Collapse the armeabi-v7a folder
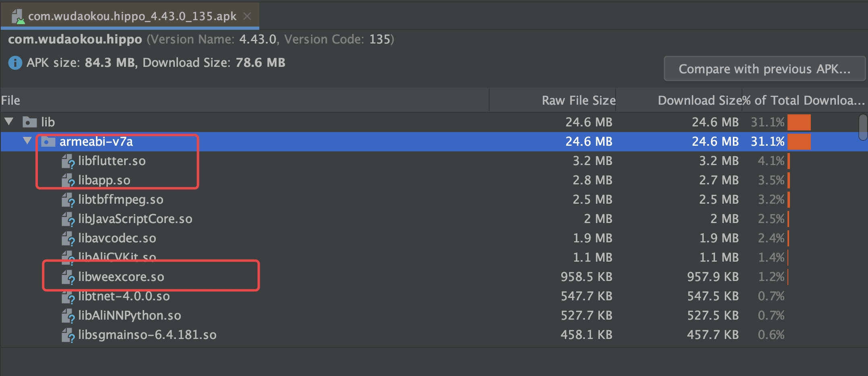The width and height of the screenshot is (868, 376). tap(27, 140)
